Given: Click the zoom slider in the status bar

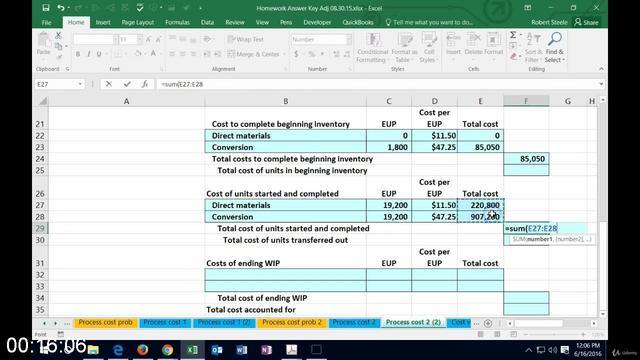Looking at the screenshot, I should point(554,335).
